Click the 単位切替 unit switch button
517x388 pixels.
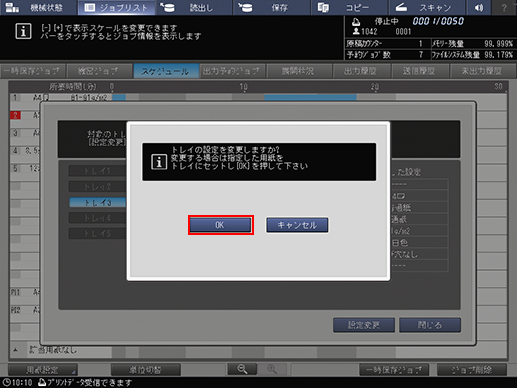coord(146,370)
